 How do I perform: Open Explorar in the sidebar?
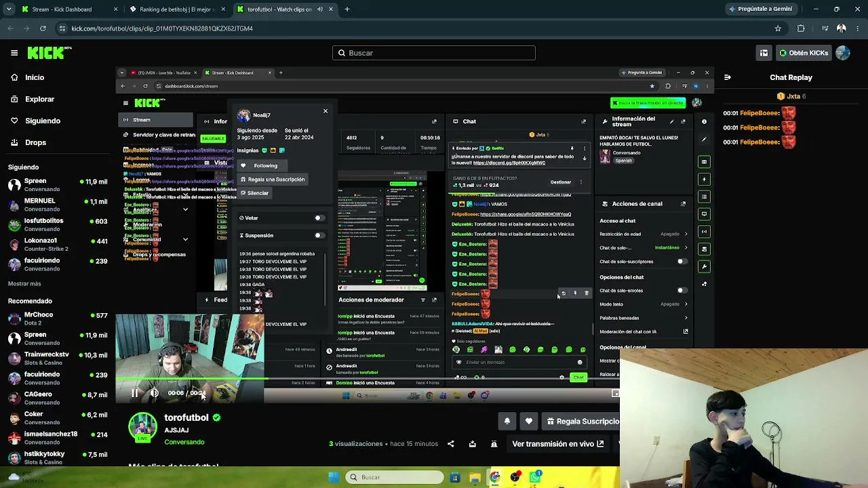pyautogui.click(x=39, y=99)
